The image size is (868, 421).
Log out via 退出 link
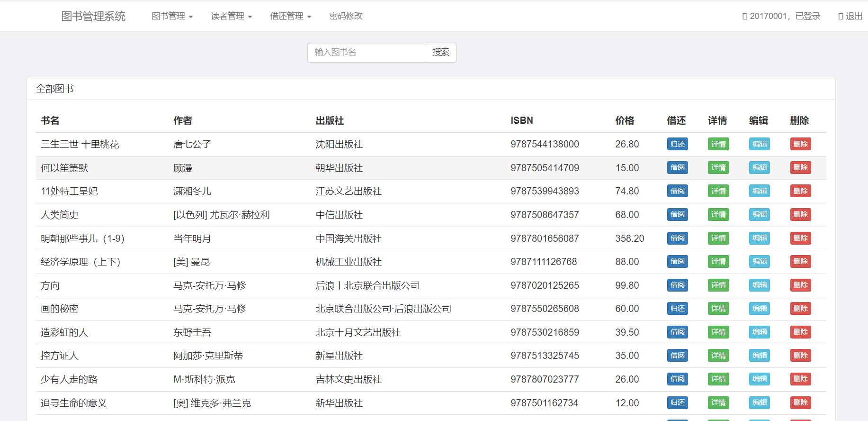click(x=850, y=16)
